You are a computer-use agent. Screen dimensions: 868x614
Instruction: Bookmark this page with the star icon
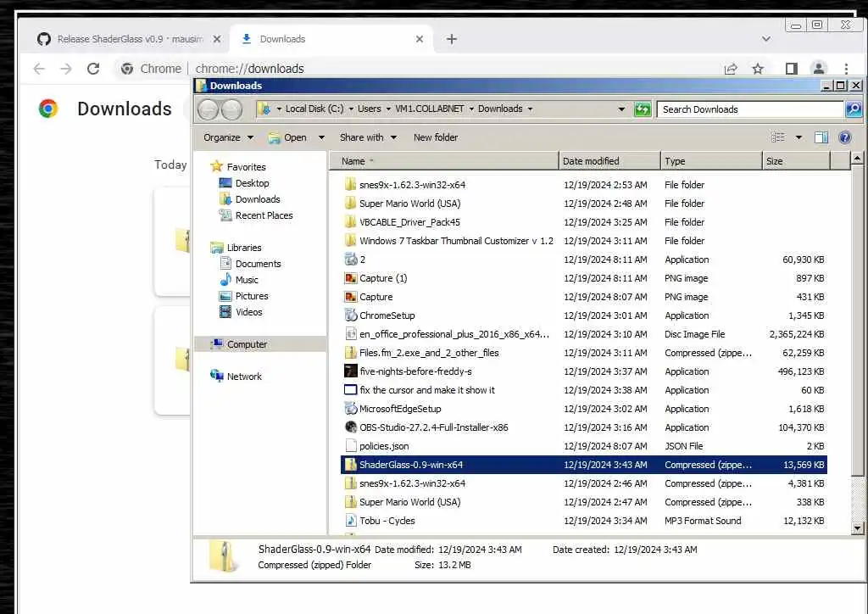(x=758, y=69)
